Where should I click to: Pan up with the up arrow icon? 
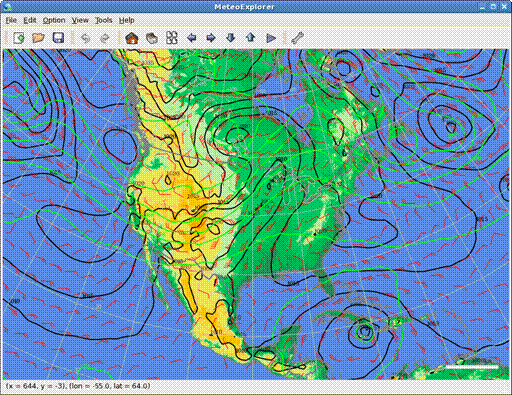pyautogui.click(x=251, y=38)
